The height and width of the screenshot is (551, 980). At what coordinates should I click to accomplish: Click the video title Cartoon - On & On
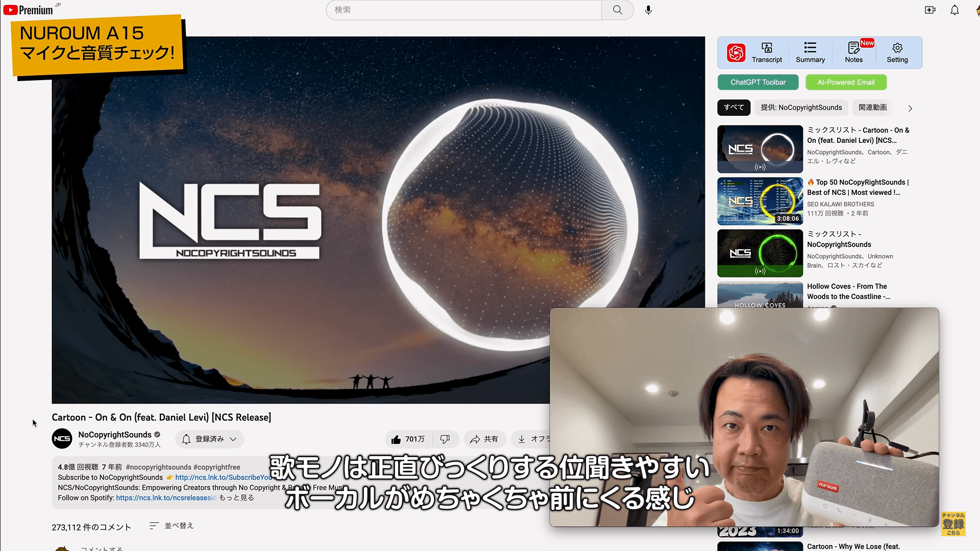tap(161, 417)
